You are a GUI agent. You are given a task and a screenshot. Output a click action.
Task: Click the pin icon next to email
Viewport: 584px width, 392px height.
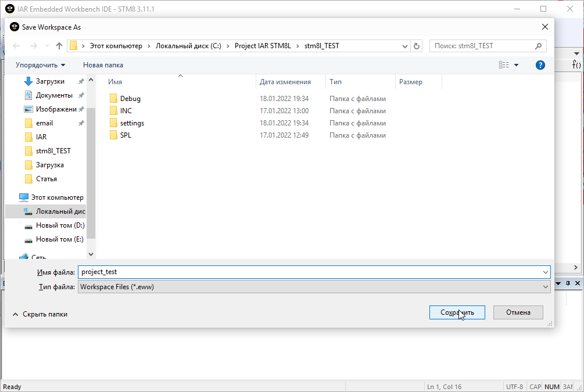81,123
